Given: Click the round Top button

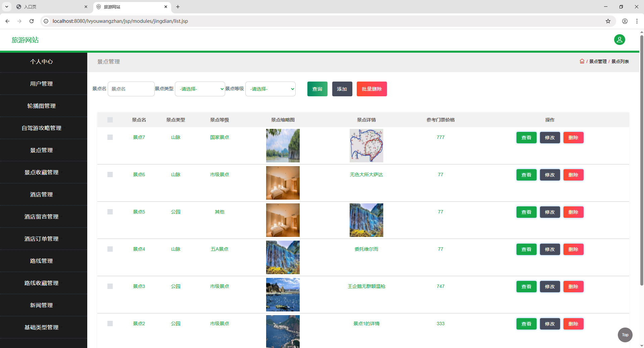Looking at the screenshot, I should coord(625,335).
